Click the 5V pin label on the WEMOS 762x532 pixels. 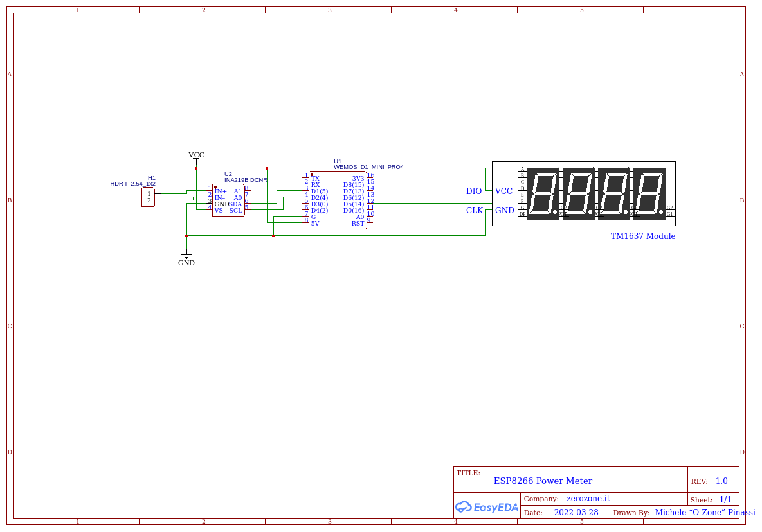pos(315,224)
